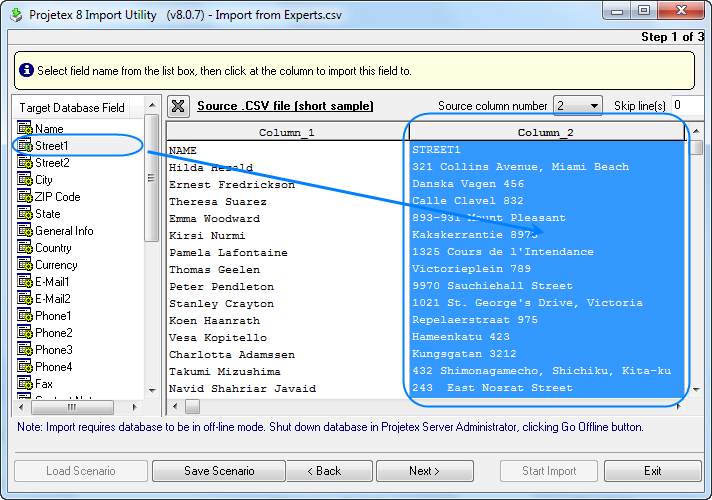Click the 'Source .CSV file (short sample)' heading
The height and width of the screenshot is (500, 712).
[285, 106]
